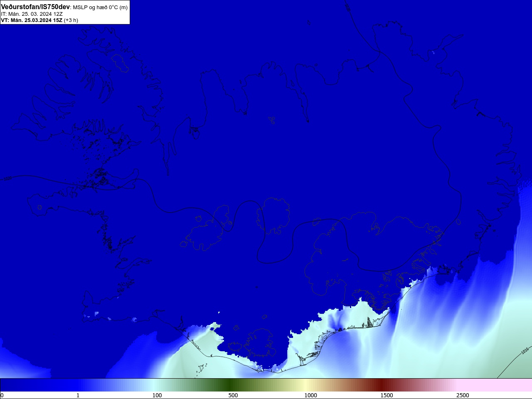Click the "MSLP og hæð 0°C (m)" label
Viewport: 532px width, 399px height.
(100, 7)
